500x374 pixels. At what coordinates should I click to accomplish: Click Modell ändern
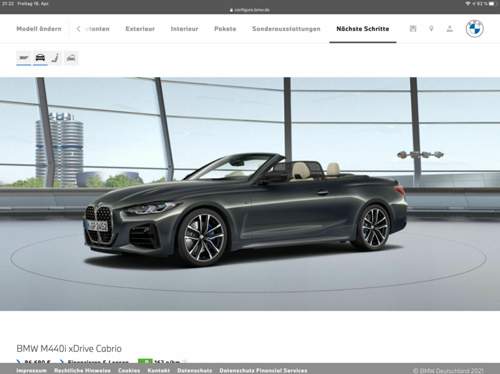39,29
